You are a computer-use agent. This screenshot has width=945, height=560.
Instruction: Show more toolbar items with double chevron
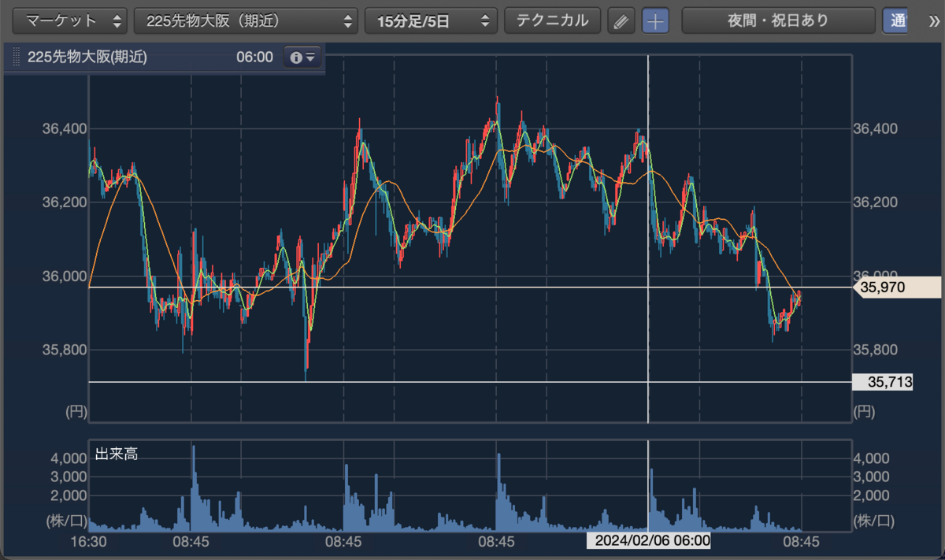934,20
